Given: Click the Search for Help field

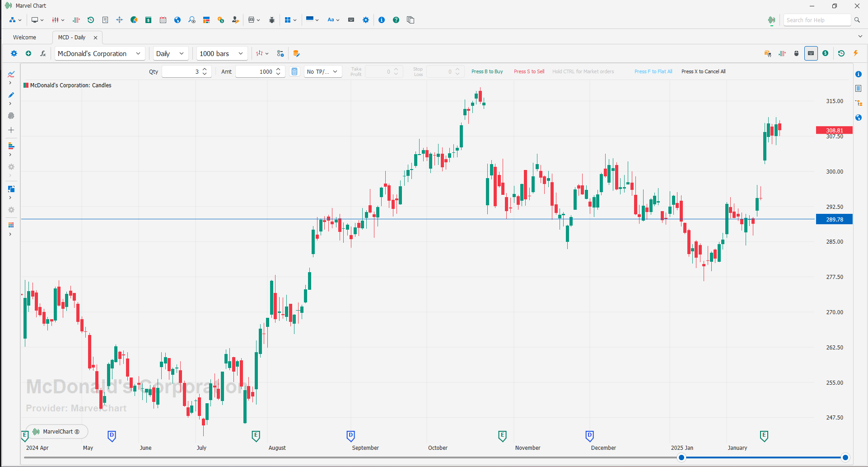Looking at the screenshot, I should (817, 20).
